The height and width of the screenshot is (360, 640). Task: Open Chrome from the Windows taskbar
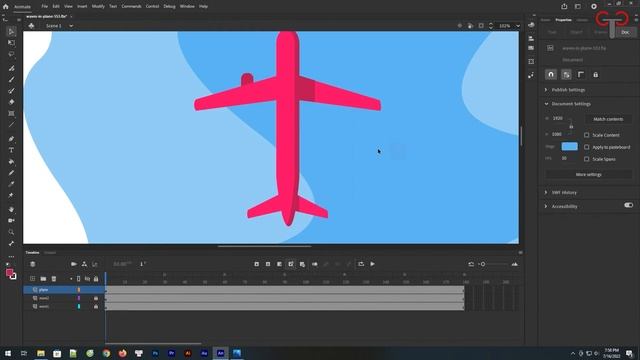(106, 353)
